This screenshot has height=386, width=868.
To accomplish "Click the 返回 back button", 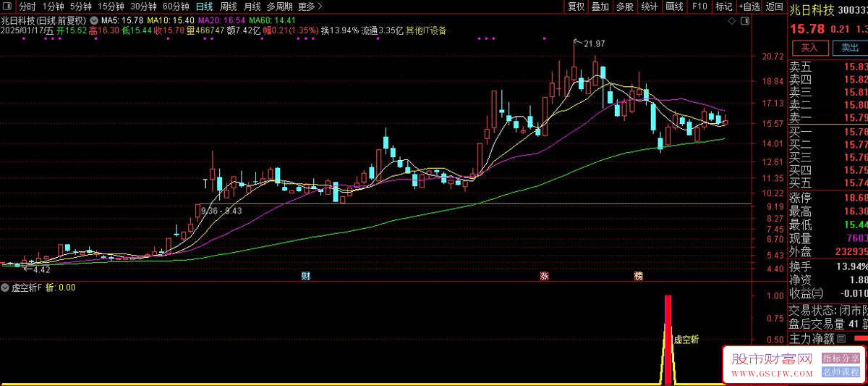I will pyautogui.click(x=774, y=7).
